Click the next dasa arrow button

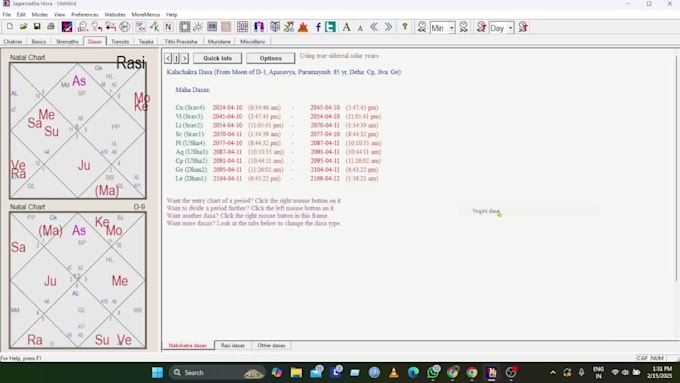(185, 58)
